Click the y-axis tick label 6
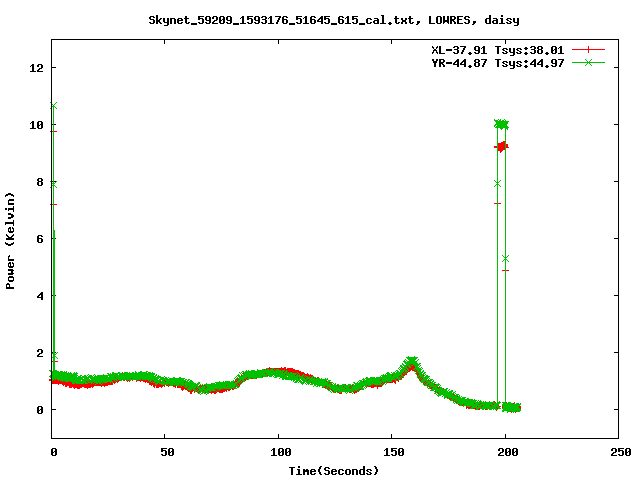The image size is (640, 480). 40,239
